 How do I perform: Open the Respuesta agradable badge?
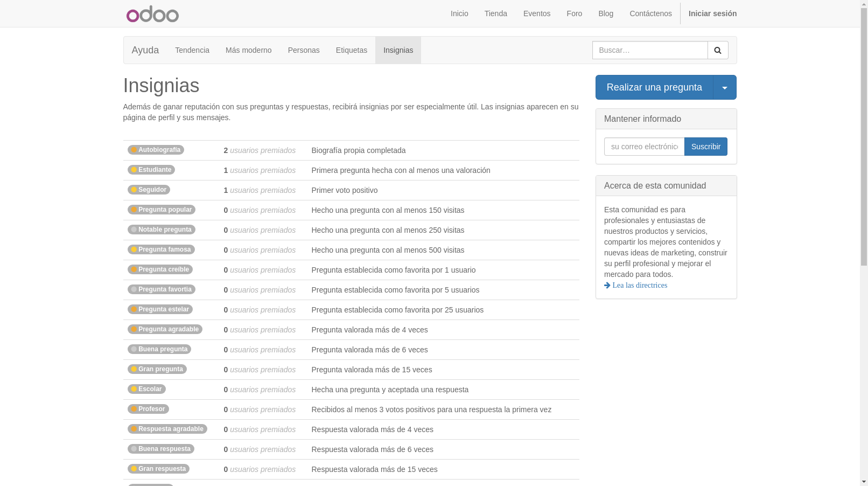point(167,429)
